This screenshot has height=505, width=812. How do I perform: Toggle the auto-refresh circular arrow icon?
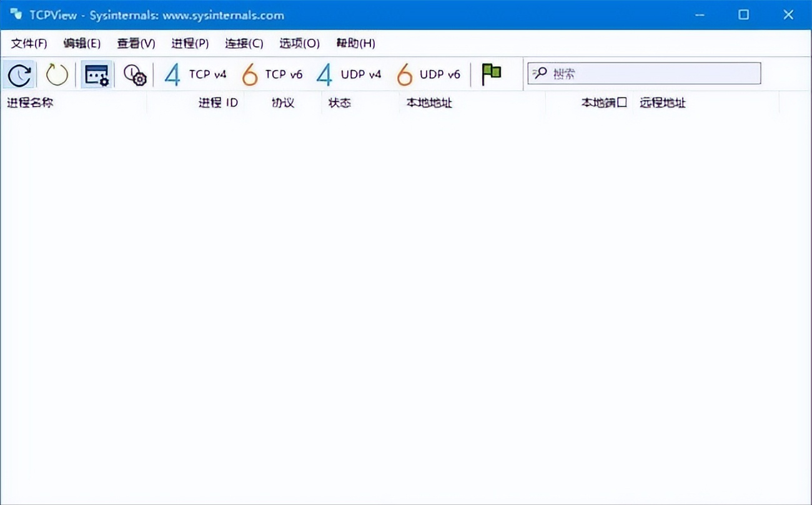point(57,74)
